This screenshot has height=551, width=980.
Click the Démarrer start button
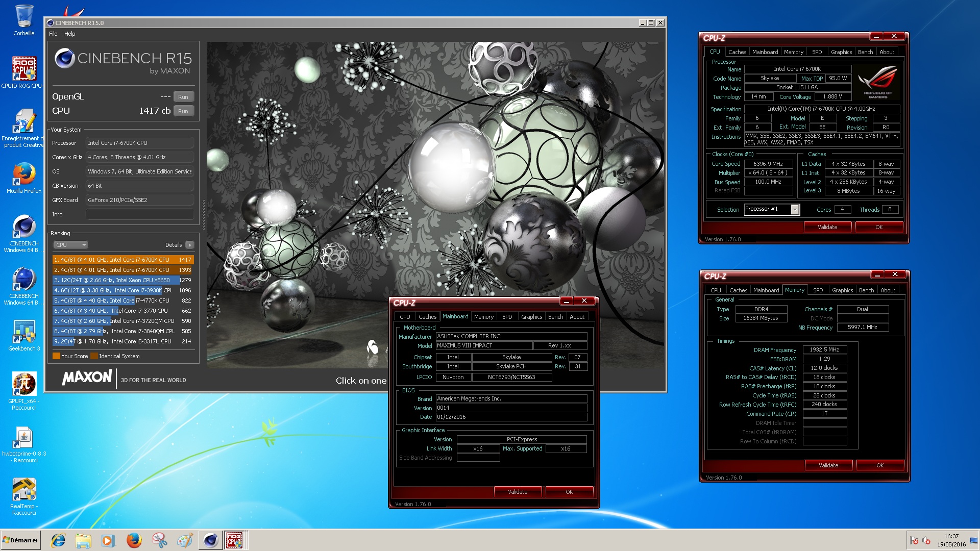tap(21, 540)
